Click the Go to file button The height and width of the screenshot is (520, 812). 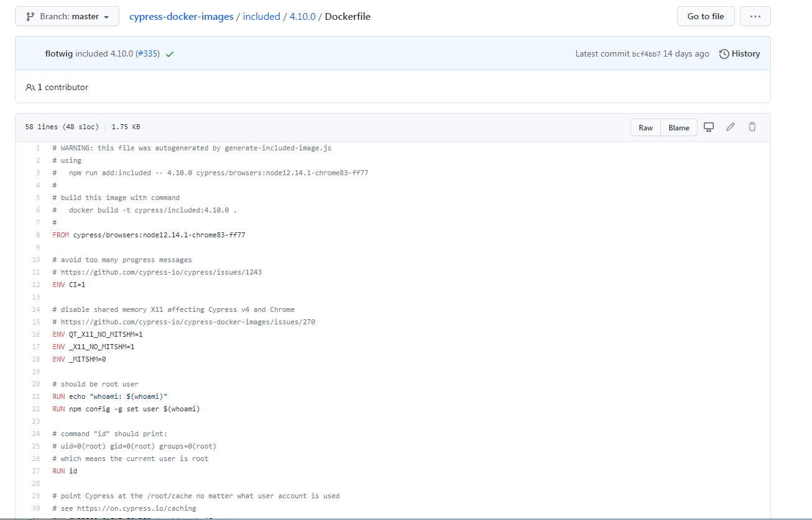point(706,16)
